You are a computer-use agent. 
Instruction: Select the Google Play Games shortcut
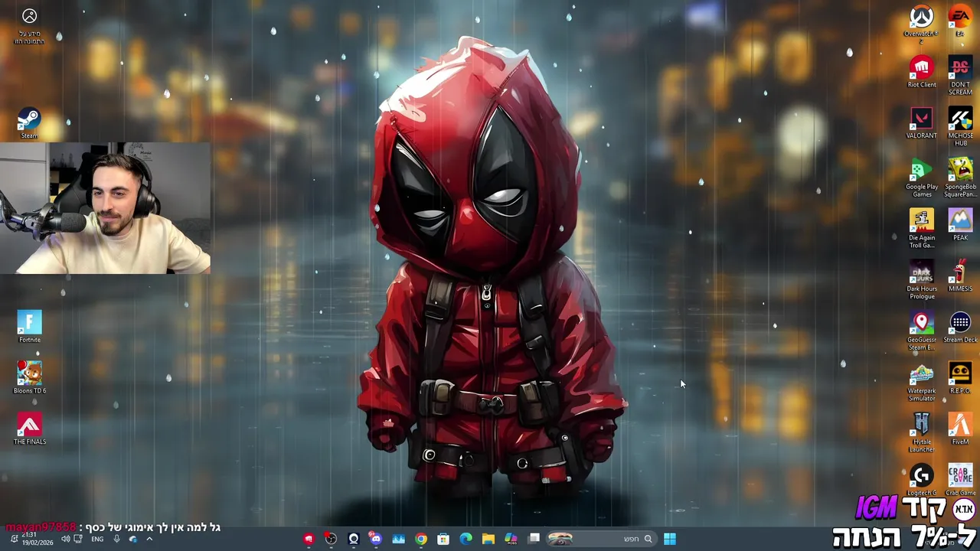tap(922, 178)
